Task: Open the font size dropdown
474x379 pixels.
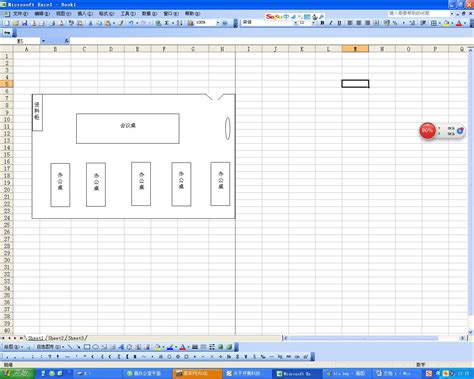Action: tap(313, 23)
